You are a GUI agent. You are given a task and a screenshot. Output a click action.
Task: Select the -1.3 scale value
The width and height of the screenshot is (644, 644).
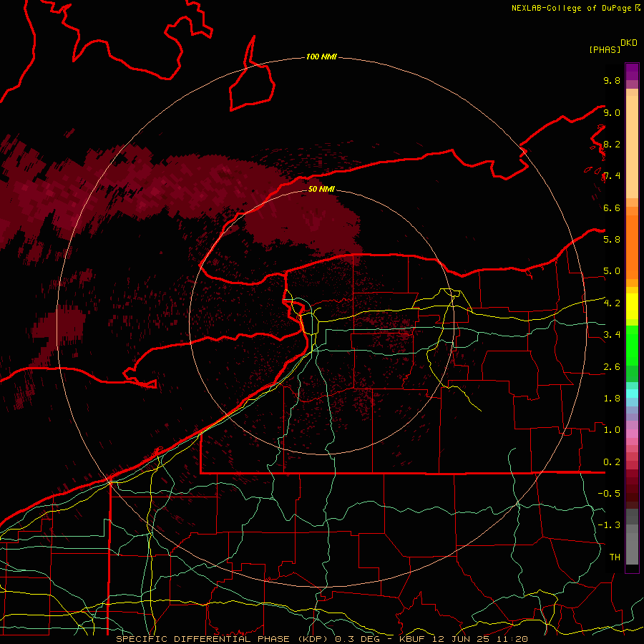pyautogui.click(x=609, y=525)
